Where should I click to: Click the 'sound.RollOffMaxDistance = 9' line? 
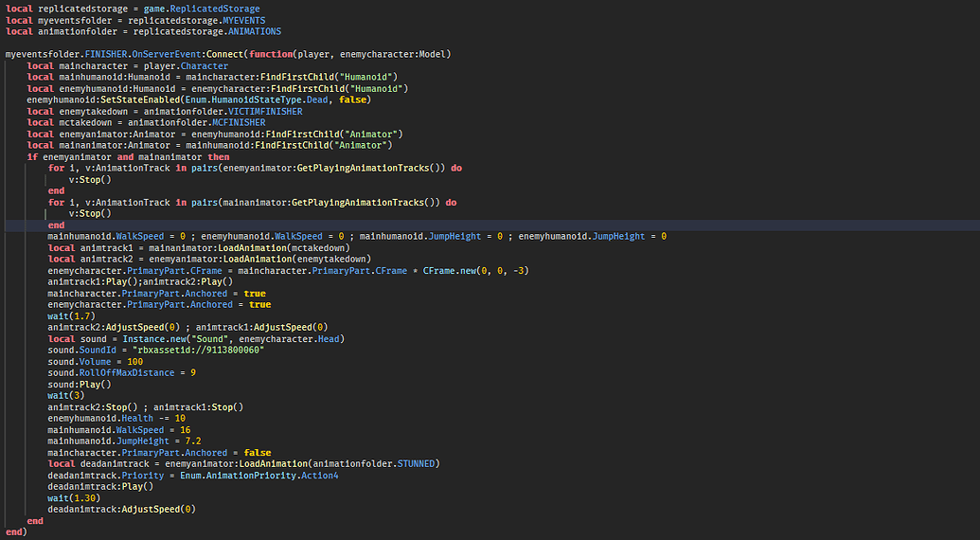tap(122, 373)
